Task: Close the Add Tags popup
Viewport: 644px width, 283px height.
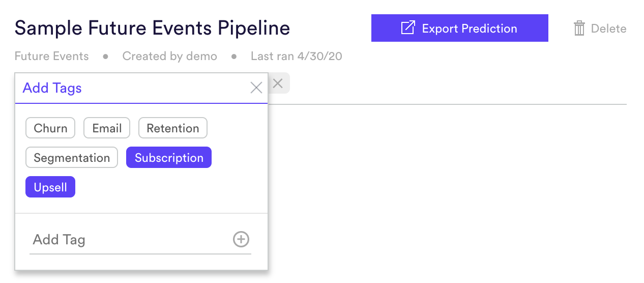Action: 256,88
